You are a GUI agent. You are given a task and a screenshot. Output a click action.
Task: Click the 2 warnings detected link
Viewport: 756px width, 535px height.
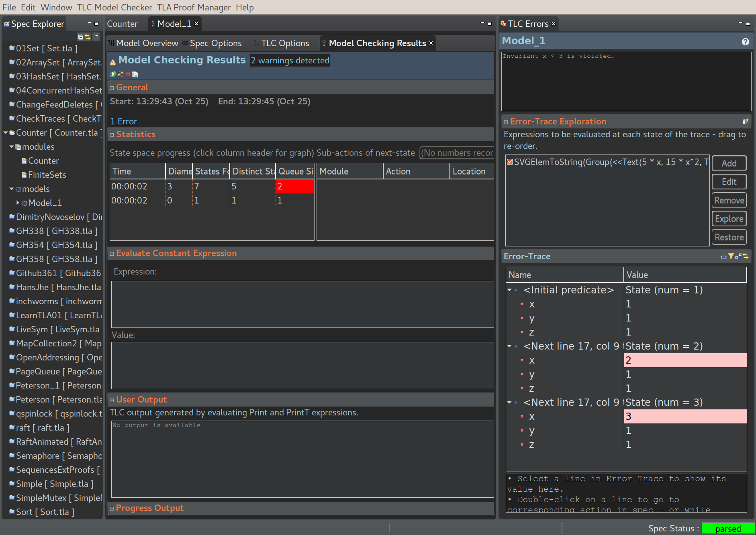(x=290, y=60)
